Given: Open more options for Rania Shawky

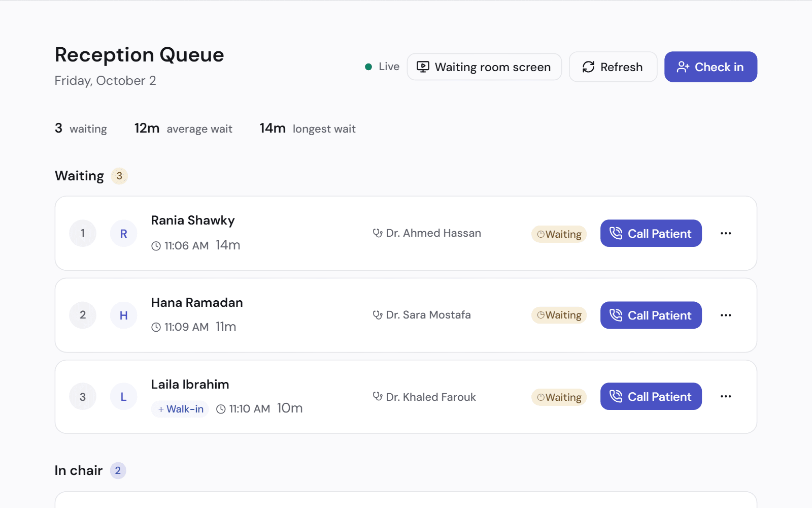Looking at the screenshot, I should click(x=726, y=233).
